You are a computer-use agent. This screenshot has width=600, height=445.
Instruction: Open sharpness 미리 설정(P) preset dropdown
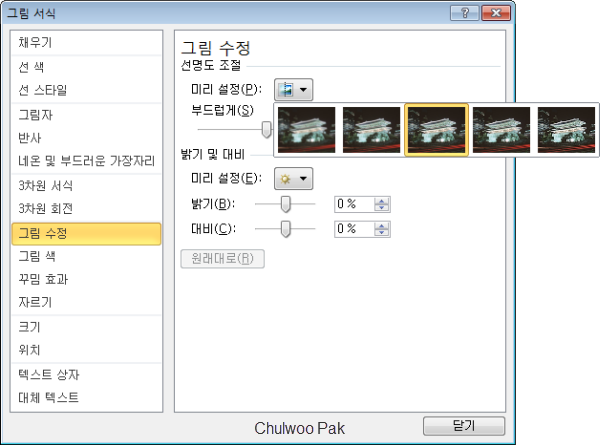293,90
